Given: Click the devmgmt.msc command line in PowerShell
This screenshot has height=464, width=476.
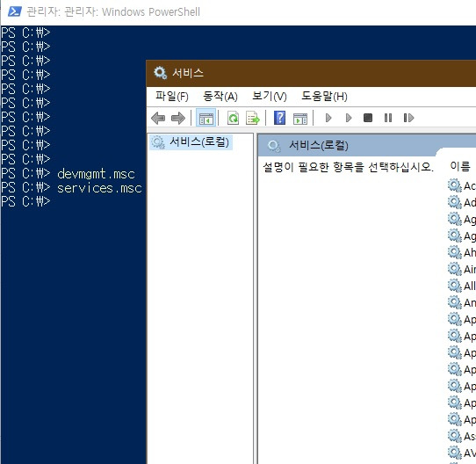Looking at the screenshot, I should 96,174.
